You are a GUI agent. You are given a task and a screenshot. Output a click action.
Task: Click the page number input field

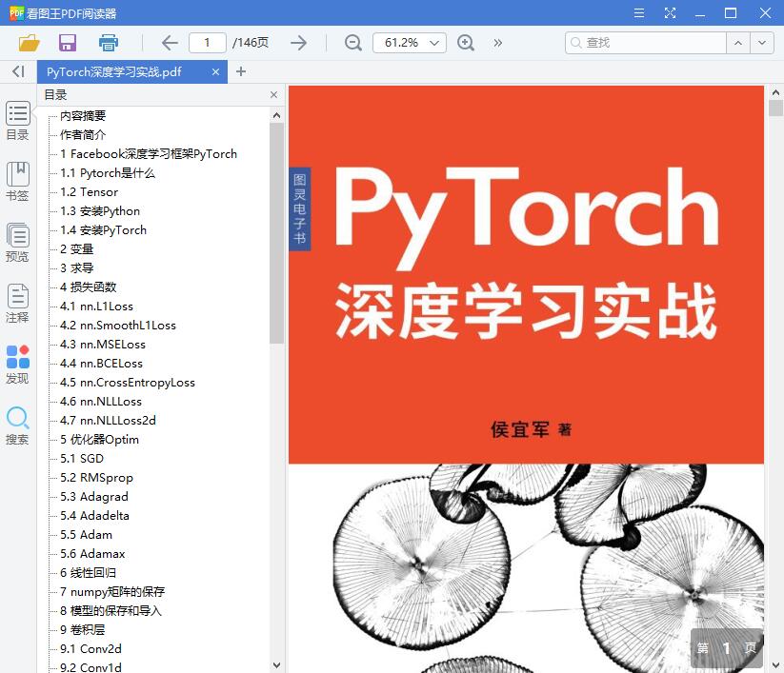click(x=207, y=43)
